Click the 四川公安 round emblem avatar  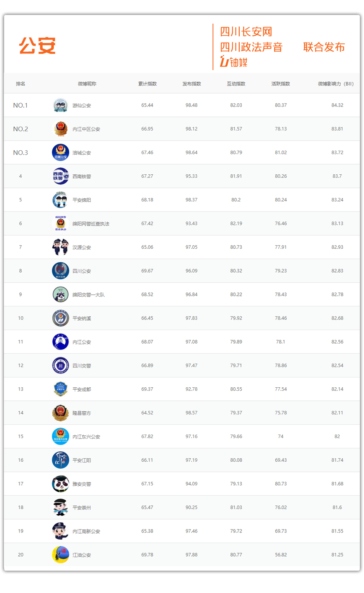click(x=60, y=271)
